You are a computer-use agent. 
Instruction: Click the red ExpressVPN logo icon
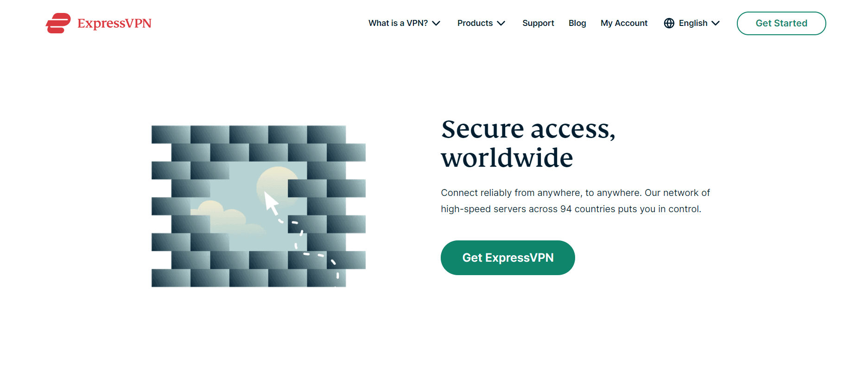58,23
